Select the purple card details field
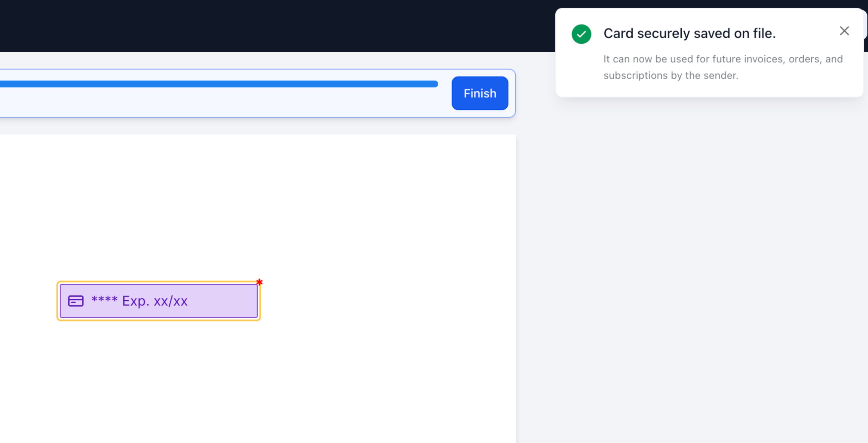 click(159, 301)
